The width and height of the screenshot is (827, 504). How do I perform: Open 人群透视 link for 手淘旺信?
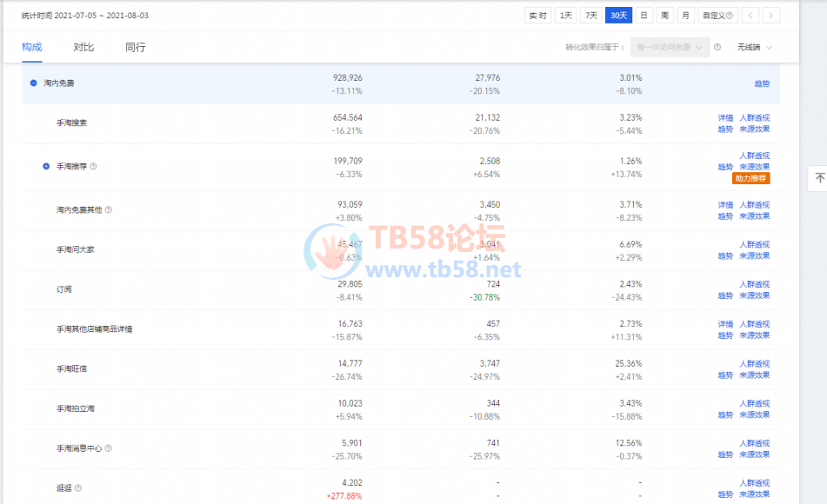coord(754,363)
